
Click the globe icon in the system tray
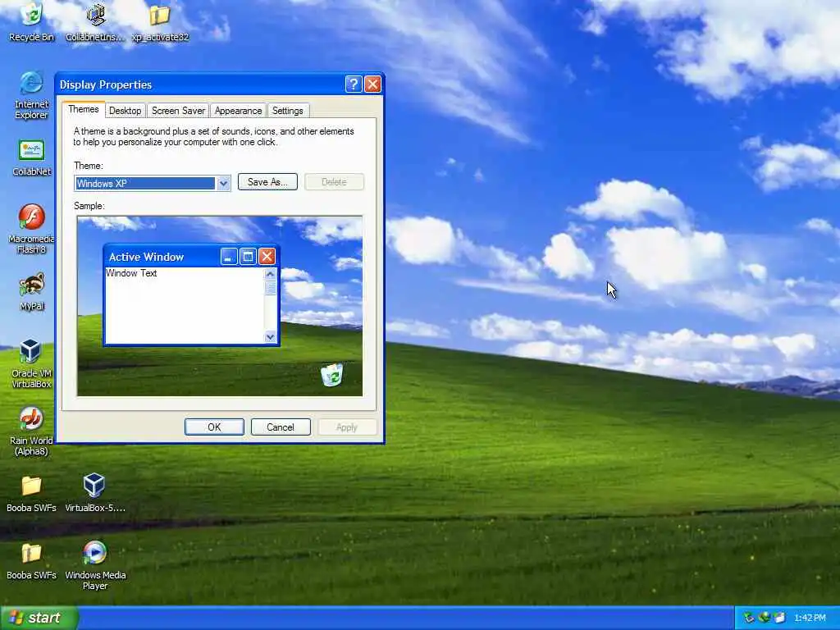765,618
